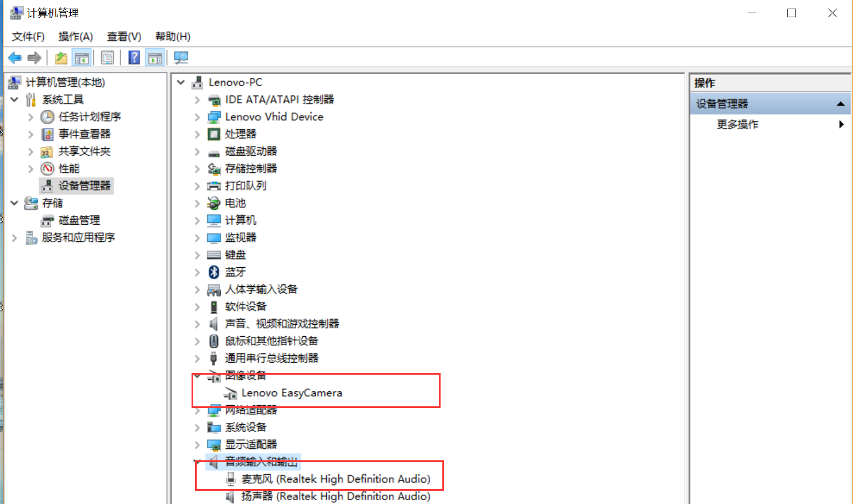Click the clock icon beside 任务计划程序
Viewport: 853px width, 504px height.
pos(47,117)
